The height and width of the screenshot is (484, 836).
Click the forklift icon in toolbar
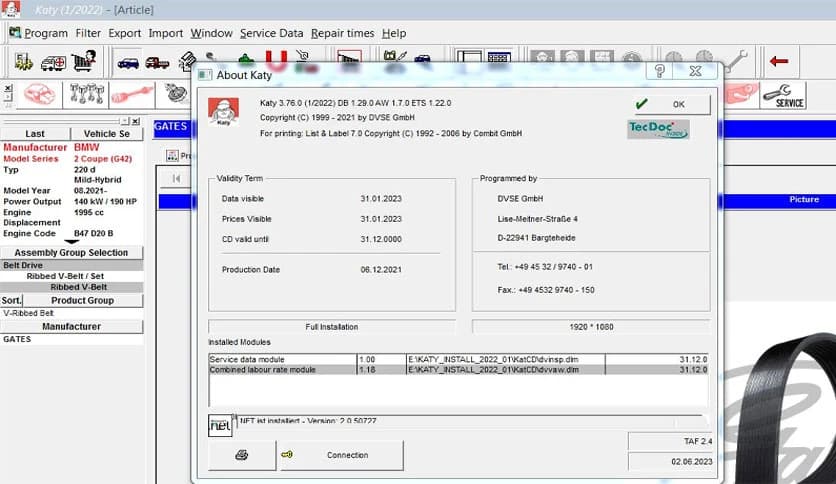click(x=24, y=62)
